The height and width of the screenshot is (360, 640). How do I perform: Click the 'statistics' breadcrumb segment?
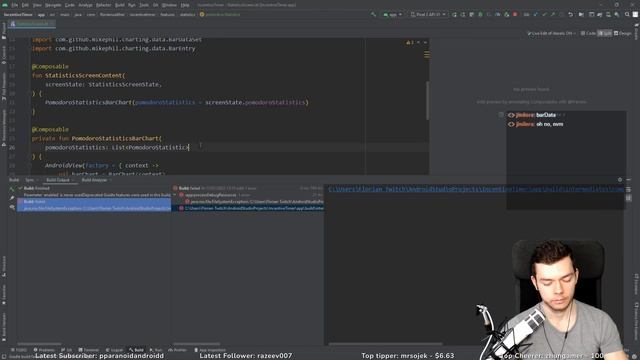(x=188, y=14)
